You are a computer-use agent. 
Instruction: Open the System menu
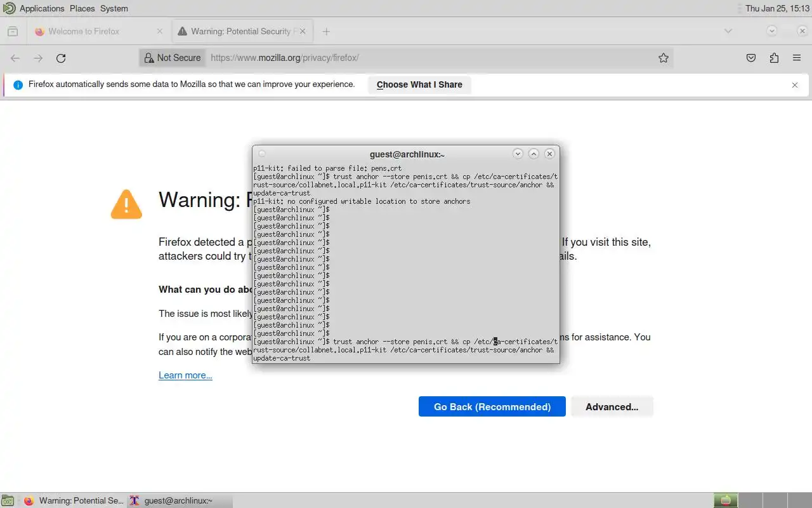114,8
